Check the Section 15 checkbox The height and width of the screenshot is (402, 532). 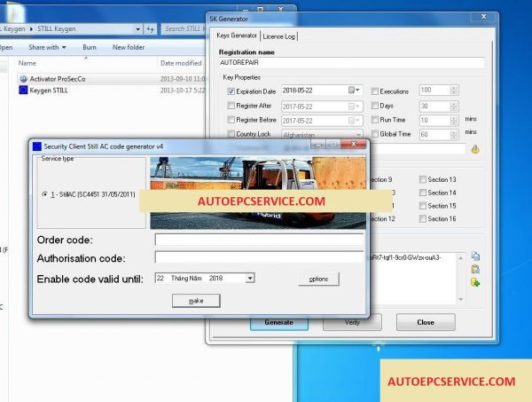423,206
